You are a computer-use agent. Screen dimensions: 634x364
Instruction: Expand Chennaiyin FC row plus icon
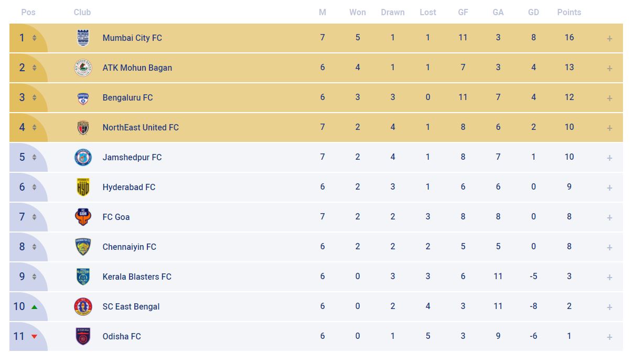pyautogui.click(x=609, y=247)
